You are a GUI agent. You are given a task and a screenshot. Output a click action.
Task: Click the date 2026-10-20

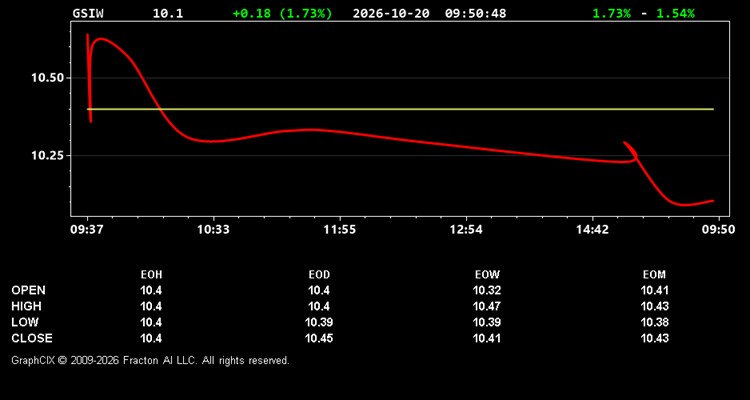click(391, 13)
